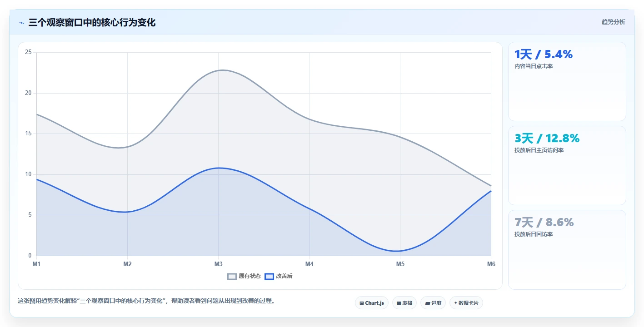Click the 10 y-axis tick label
Image resolution: width=644 pixels, height=327 pixels.
pyautogui.click(x=28, y=174)
